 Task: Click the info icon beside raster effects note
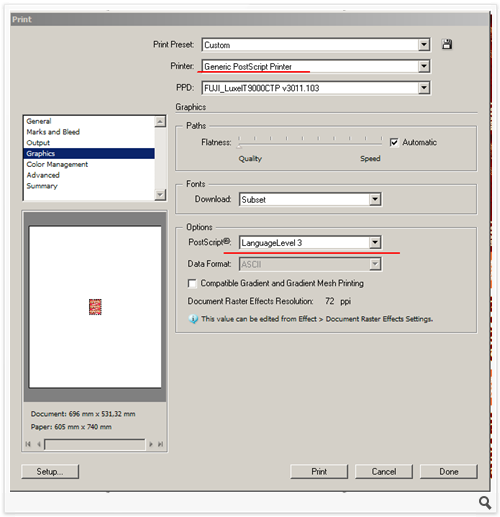[193, 319]
